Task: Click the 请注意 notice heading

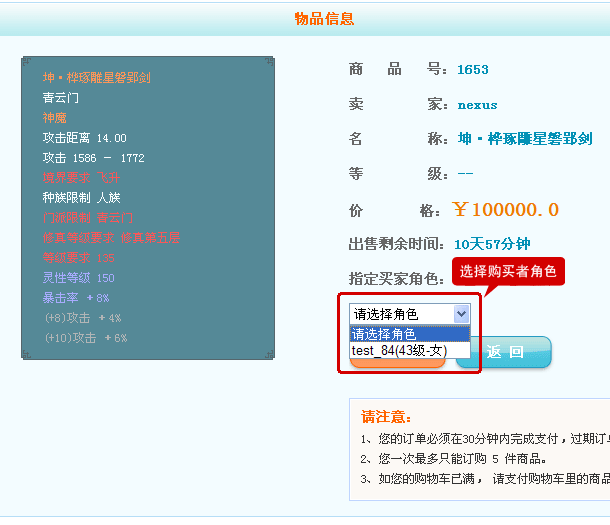Action: coord(386,417)
